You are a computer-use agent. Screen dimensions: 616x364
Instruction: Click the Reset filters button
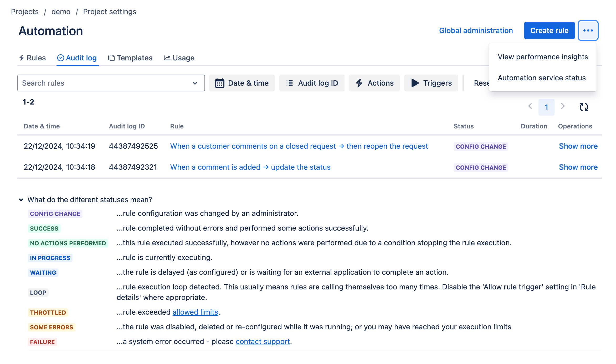(481, 83)
